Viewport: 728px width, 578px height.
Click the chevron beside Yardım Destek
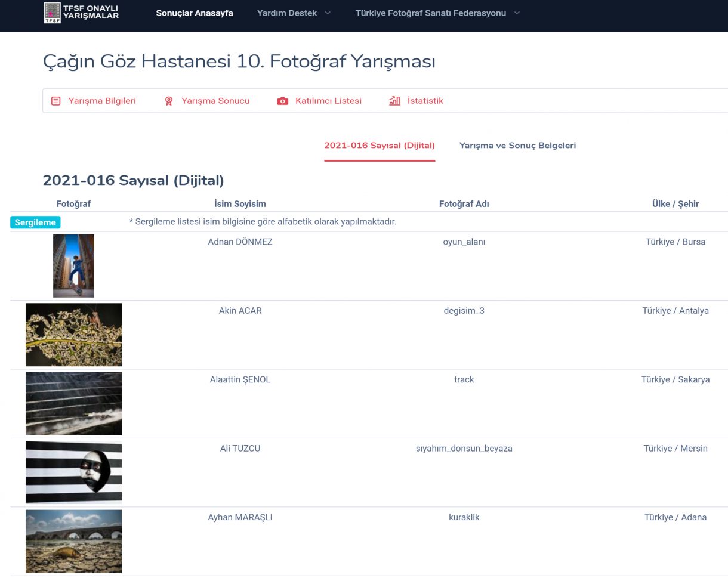[327, 13]
